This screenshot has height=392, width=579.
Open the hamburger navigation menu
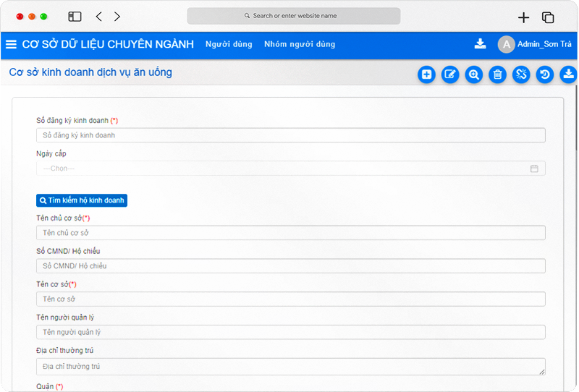pyautogui.click(x=11, y=44)
